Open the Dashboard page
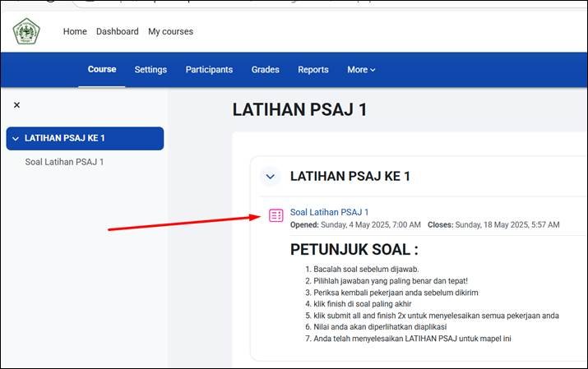The image size is (588, 369). (x=117, y=32)
